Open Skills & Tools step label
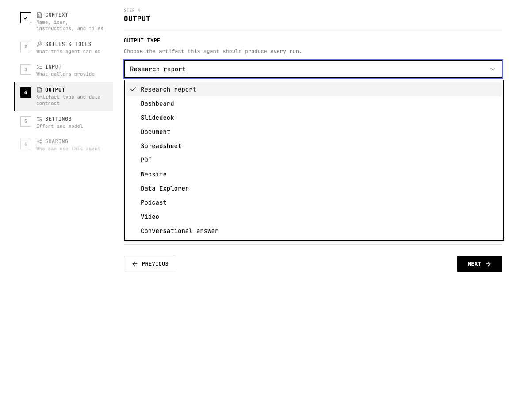Screen dimensions: 513x420 click(69, 44)
